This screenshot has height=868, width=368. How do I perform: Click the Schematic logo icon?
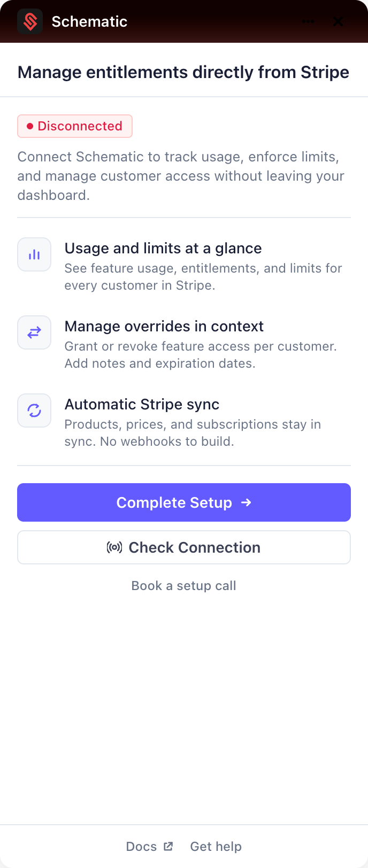coord(30,21)
